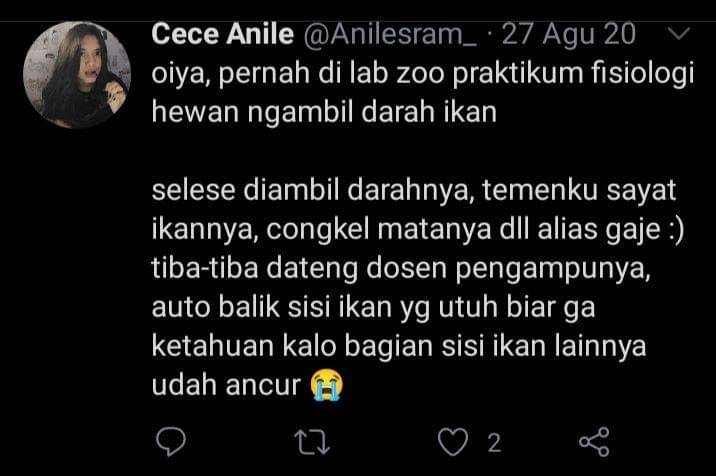Viewport: 716px width, 476px height.
Task: Open the Cece Anile display name
Action: click(x=222, y=34)
